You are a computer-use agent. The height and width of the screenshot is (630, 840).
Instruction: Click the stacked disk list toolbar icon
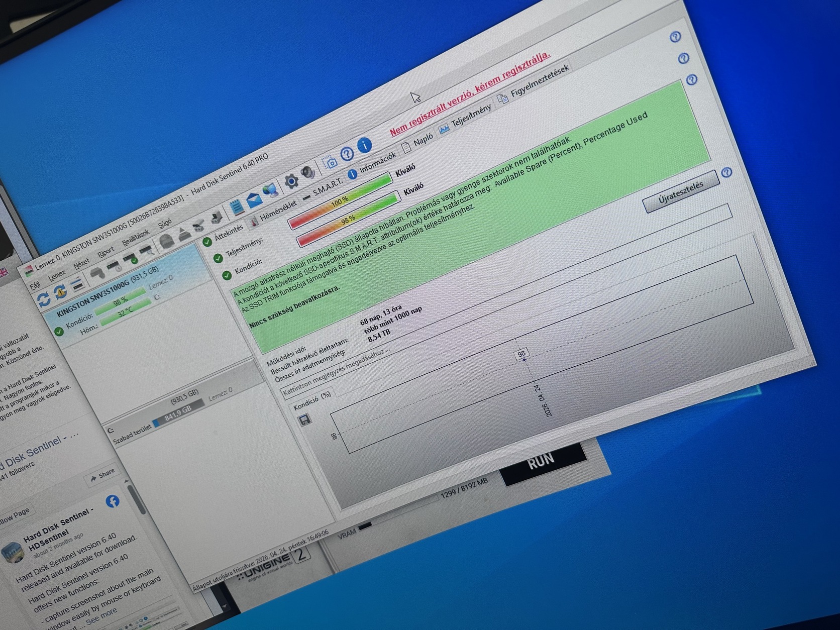(77, 284)
